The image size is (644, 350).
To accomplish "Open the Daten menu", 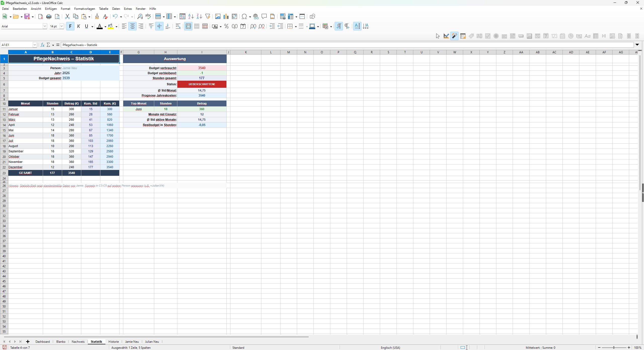I will [x=116, y=9].
